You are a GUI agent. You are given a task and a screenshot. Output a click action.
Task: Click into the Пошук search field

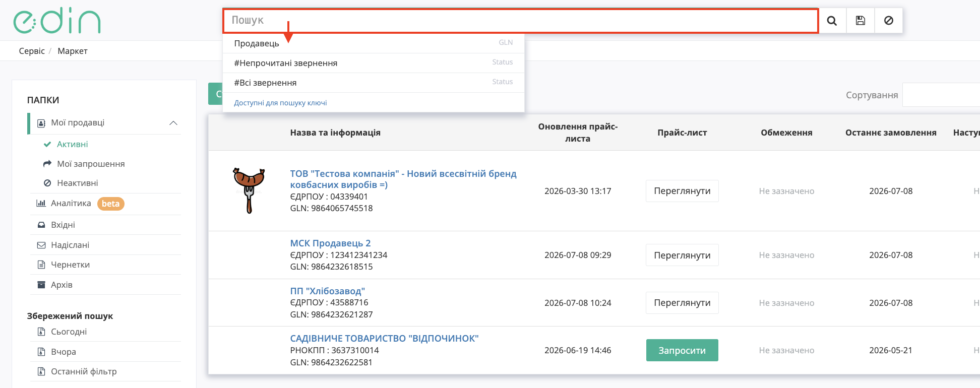click(521, 21)
